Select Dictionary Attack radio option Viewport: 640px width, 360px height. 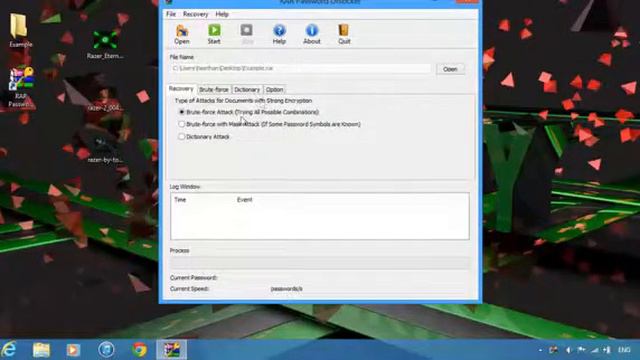coord(182,137)
